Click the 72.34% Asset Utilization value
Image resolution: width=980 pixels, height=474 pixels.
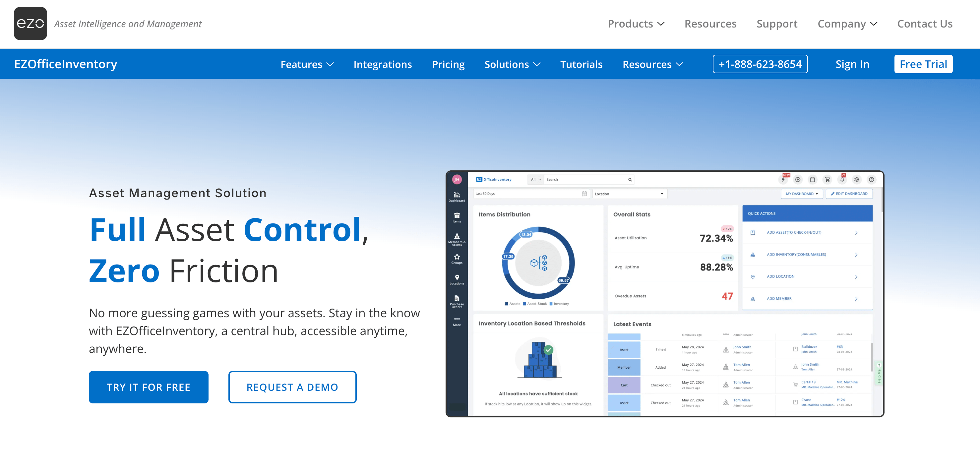point(716,238)
